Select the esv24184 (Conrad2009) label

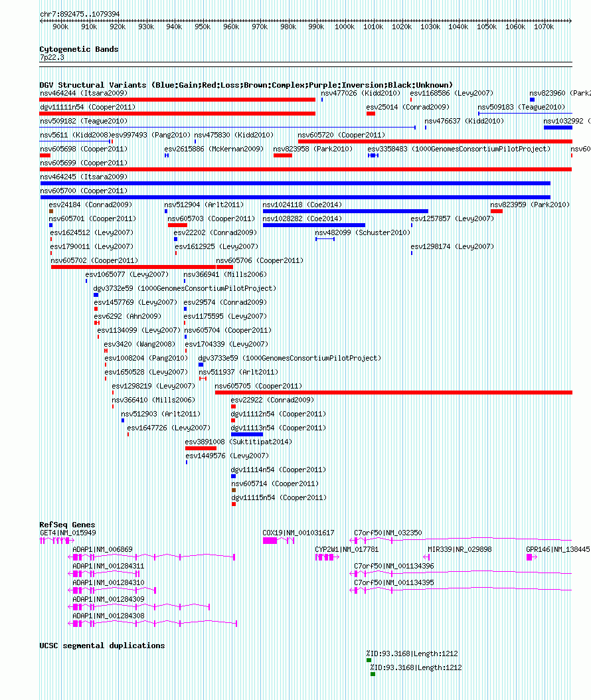click(90, 205)
